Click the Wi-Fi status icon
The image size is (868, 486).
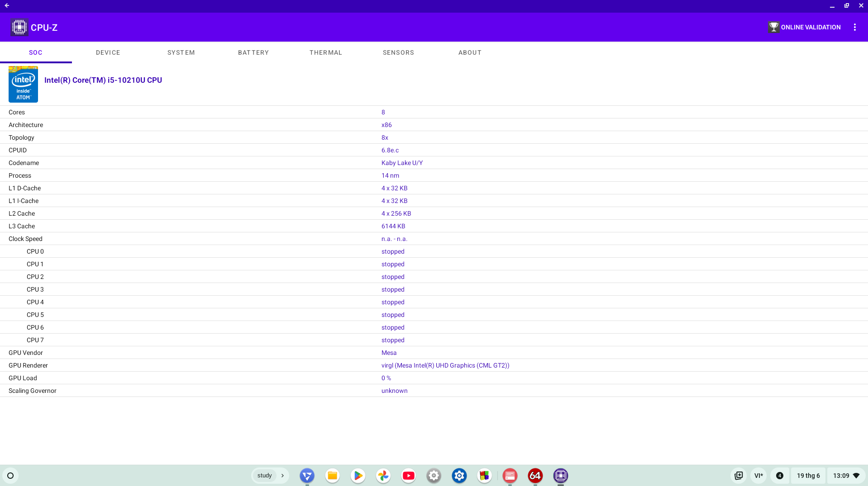856,476
